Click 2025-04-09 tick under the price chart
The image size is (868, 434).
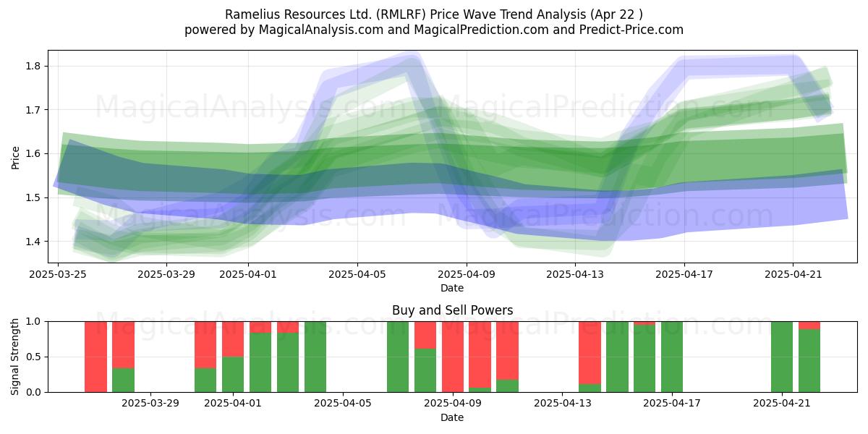tap(467, 274)
